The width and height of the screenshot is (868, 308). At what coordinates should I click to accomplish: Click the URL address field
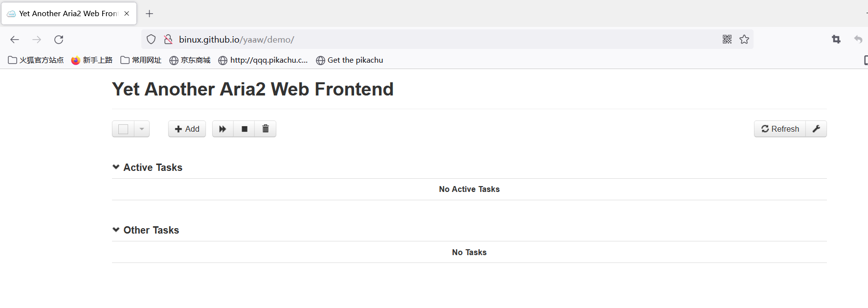click(447, 39)
